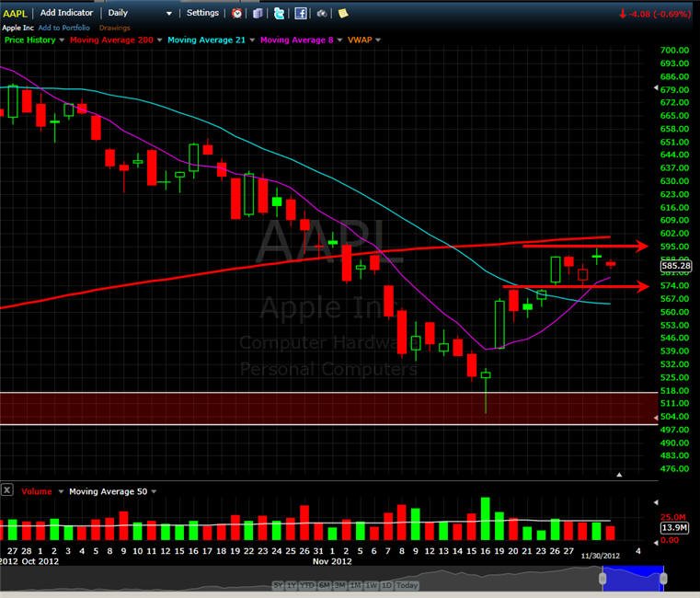Open the chart Settings

(202, 13)
